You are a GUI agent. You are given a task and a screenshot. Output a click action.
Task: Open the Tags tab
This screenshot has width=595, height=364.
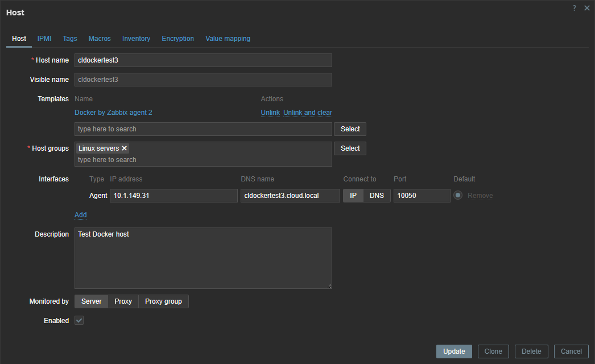[x=69, y=38]
